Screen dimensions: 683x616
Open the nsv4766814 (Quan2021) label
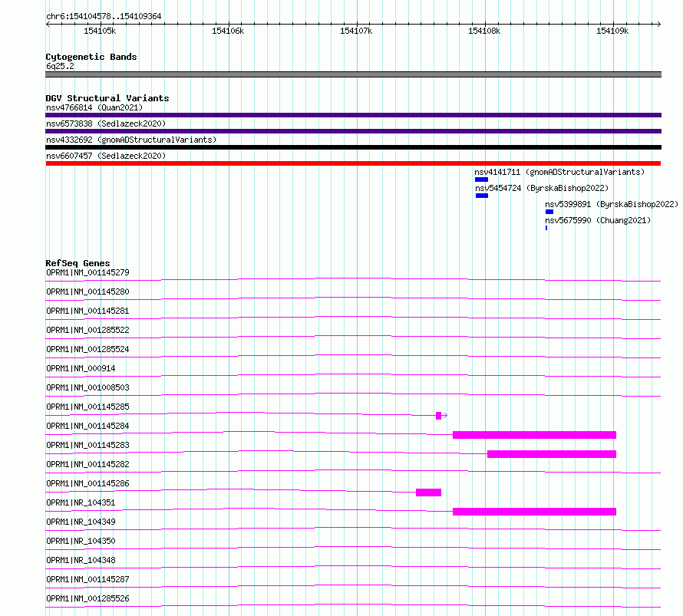[x=94, y=107]
